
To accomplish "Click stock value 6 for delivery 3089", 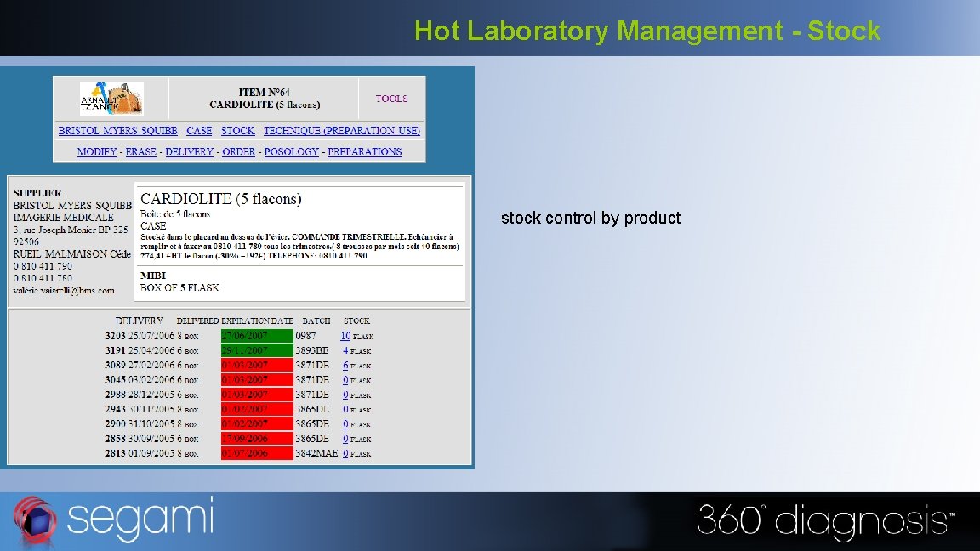I will point(345,366).
